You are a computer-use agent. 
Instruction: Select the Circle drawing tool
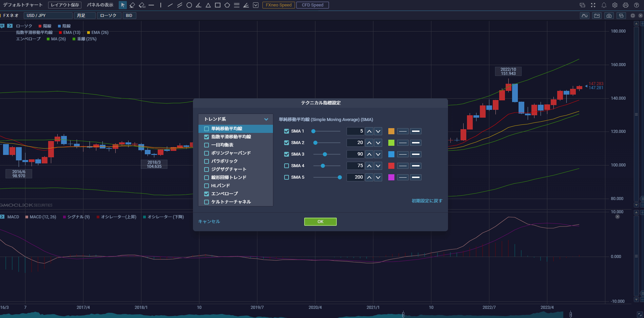coord(189,5)
